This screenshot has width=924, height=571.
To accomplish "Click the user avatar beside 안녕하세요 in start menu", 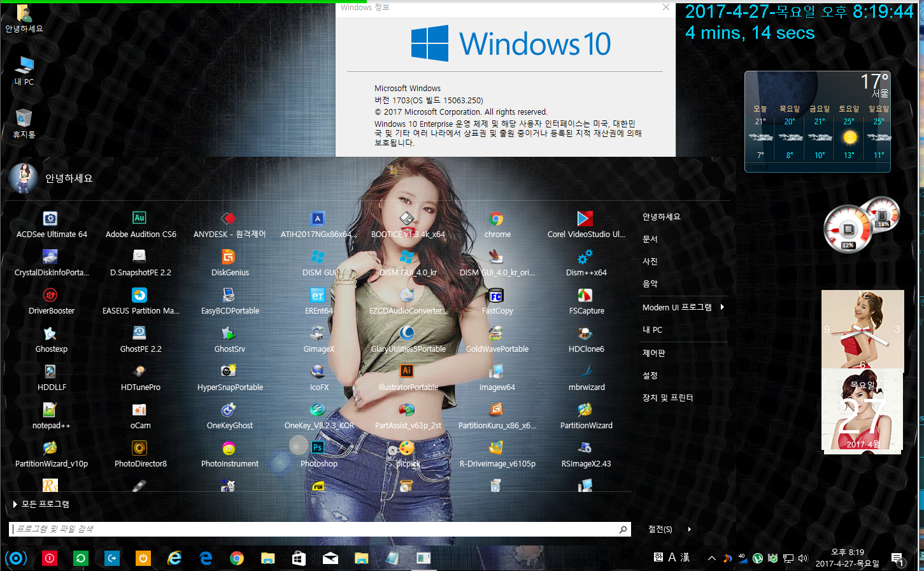I will 23,178.
